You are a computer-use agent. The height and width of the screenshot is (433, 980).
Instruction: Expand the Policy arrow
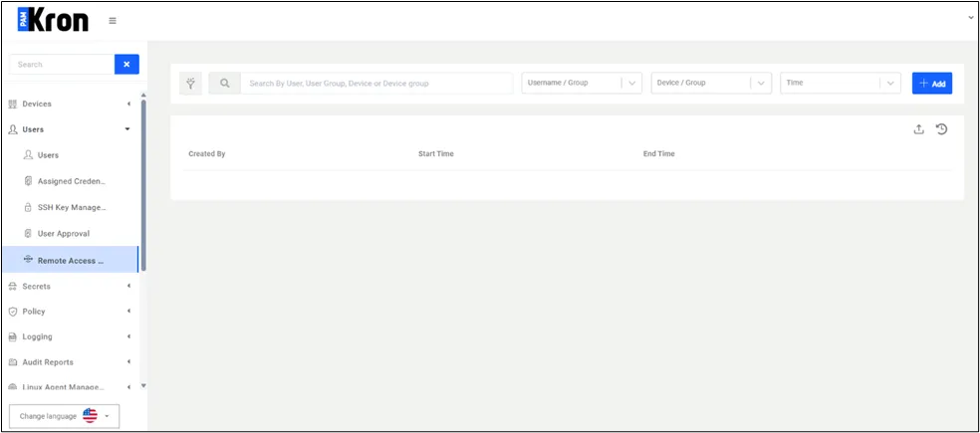(128, 312)
